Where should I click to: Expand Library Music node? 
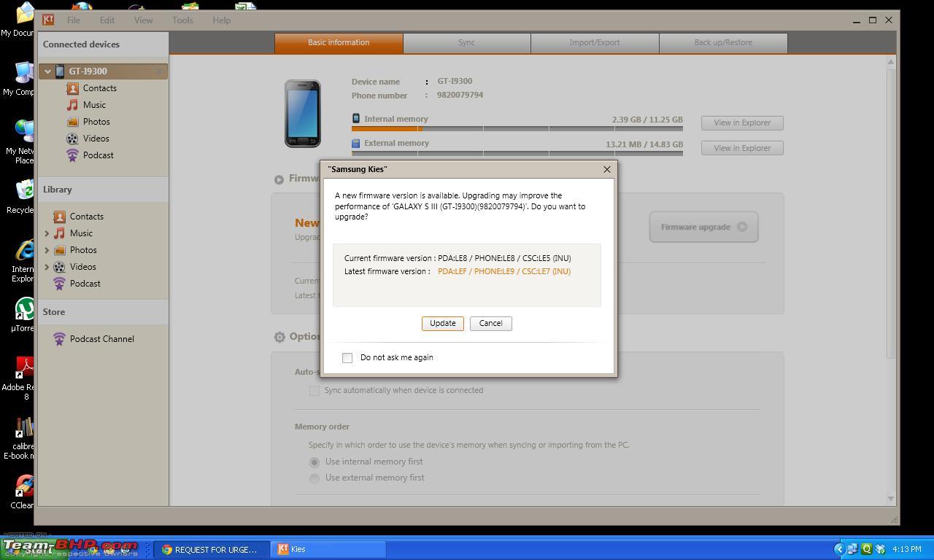[x=47, y=233]
